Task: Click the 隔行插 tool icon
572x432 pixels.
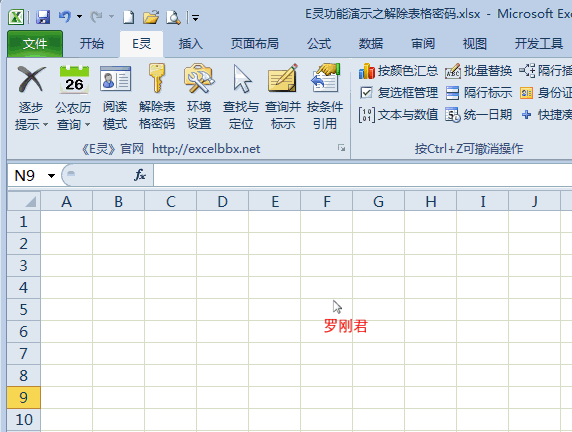Action: (x=527, y=70)
